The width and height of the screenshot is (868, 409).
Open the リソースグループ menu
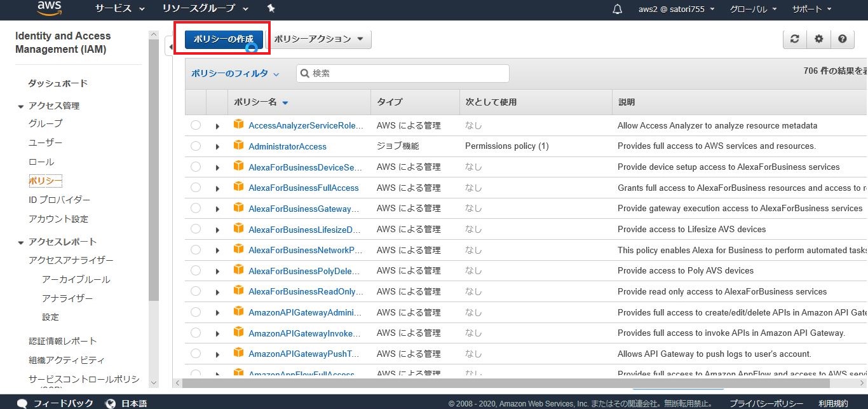[205, 8]
